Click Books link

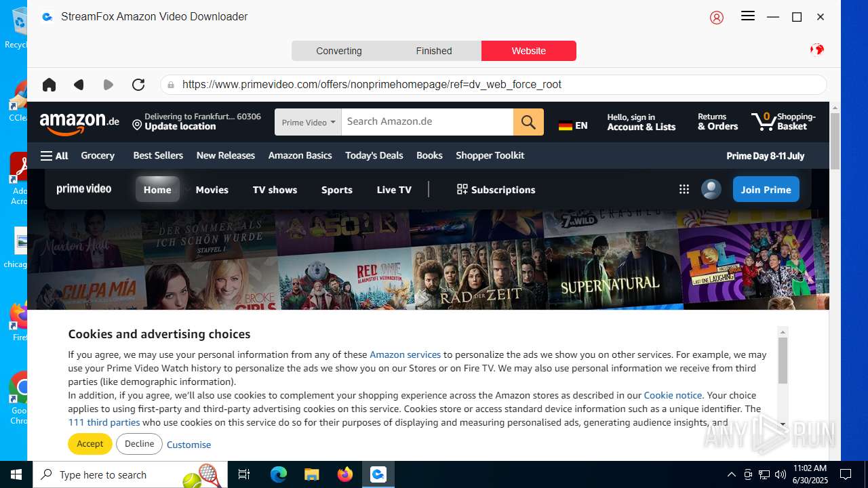(x=429, y=155)
